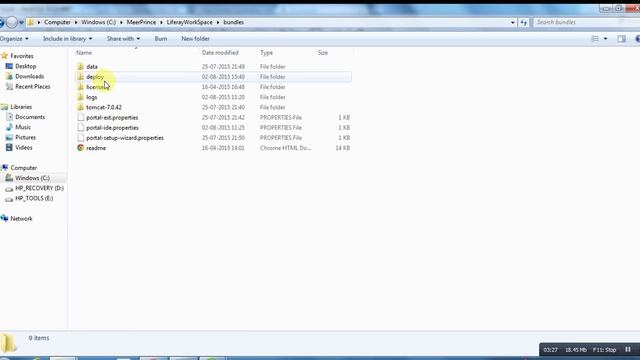Screen dimensions: 640x360
Task: Click the forward navigation button
Action: click(12, 22)
